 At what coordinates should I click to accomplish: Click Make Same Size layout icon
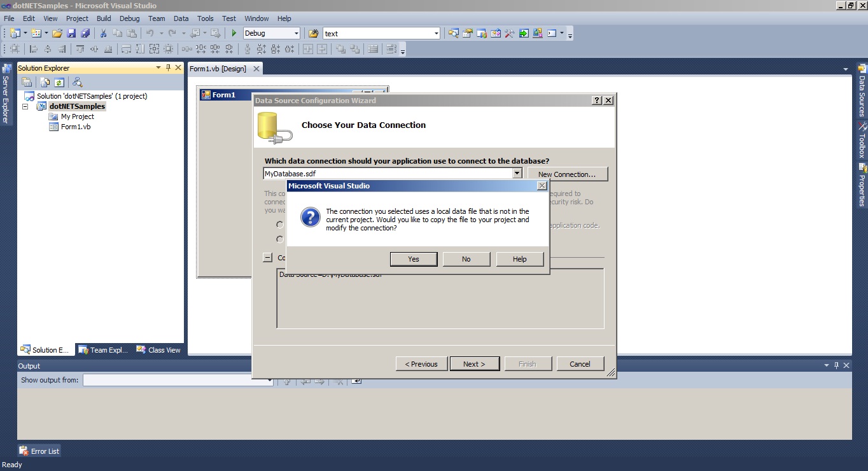[154, 48]
